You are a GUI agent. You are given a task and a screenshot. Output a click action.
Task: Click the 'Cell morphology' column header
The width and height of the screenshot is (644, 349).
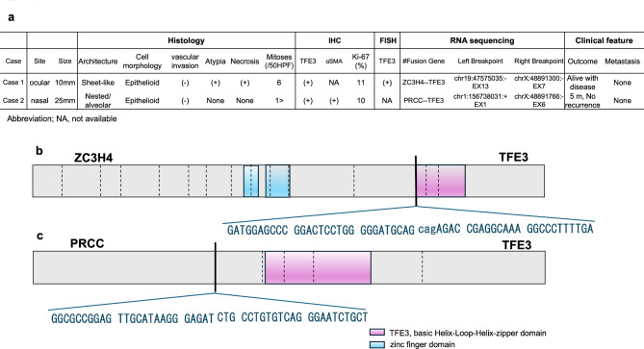tap(142, 62)
